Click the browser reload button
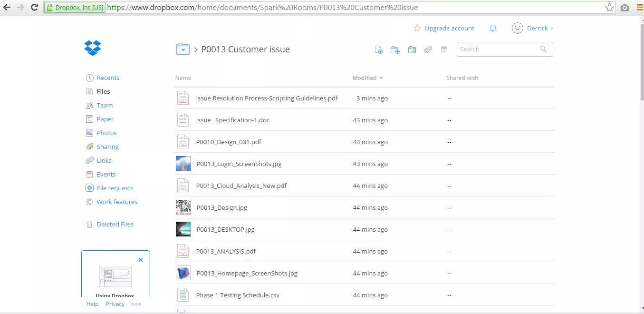Viewport: 644px width, 314px height. 34,7
